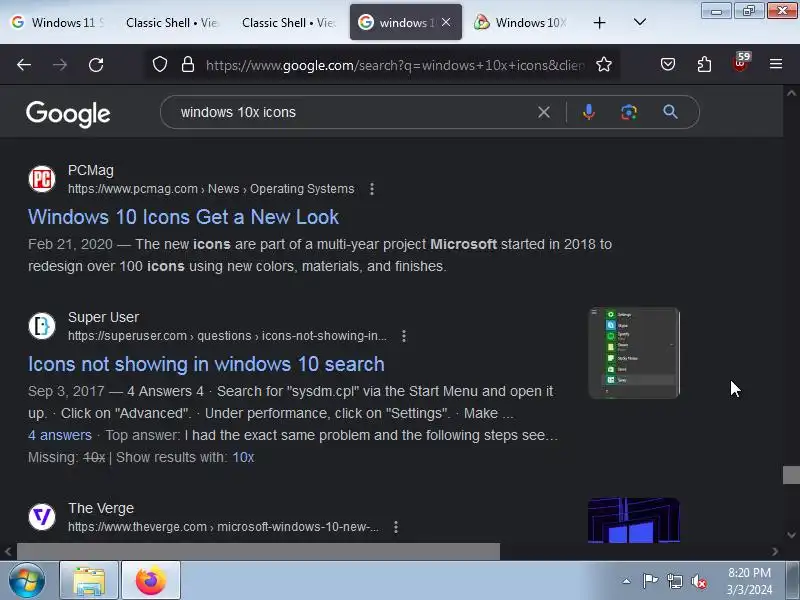Click the pcmag.com breadcrumb URL
This screenshot has height=600, width=800.
tap(211, 189)
